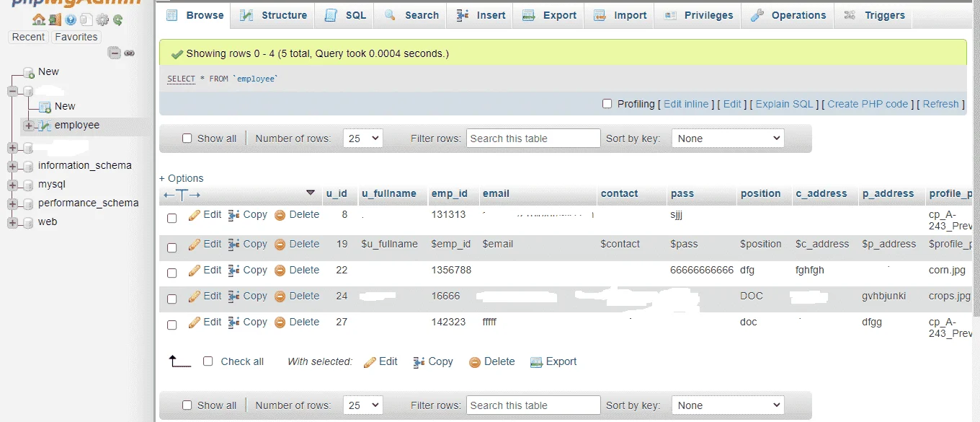Viewport: 980px width, 422px height.
Task: Switch to the Structure tab
Action: (x=273, y=15)
